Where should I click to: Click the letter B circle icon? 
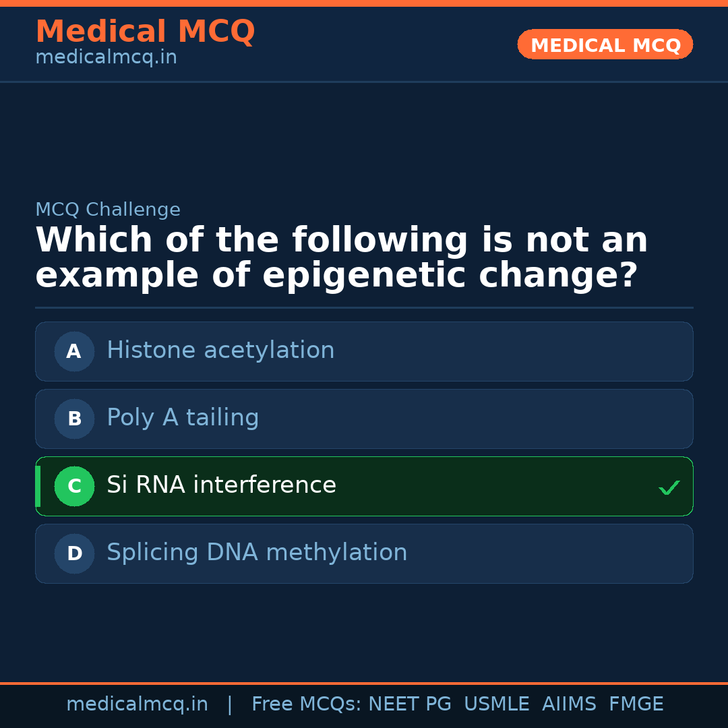(74, 419)
